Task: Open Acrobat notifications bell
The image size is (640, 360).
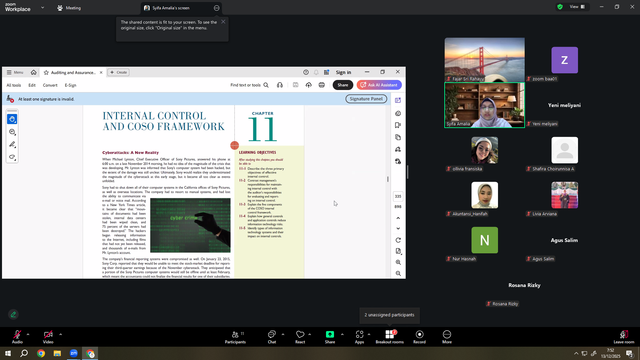Action: point(316,72)
